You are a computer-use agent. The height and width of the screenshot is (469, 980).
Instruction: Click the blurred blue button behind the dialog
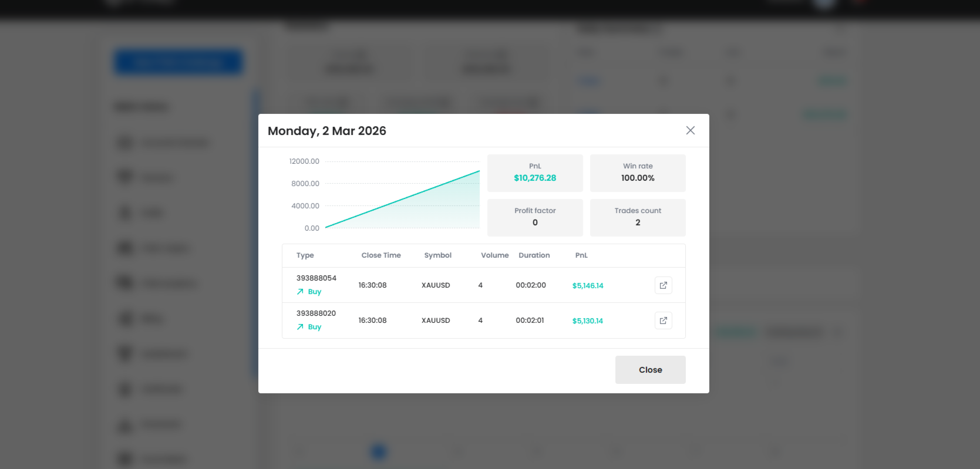tap(179, 62)
